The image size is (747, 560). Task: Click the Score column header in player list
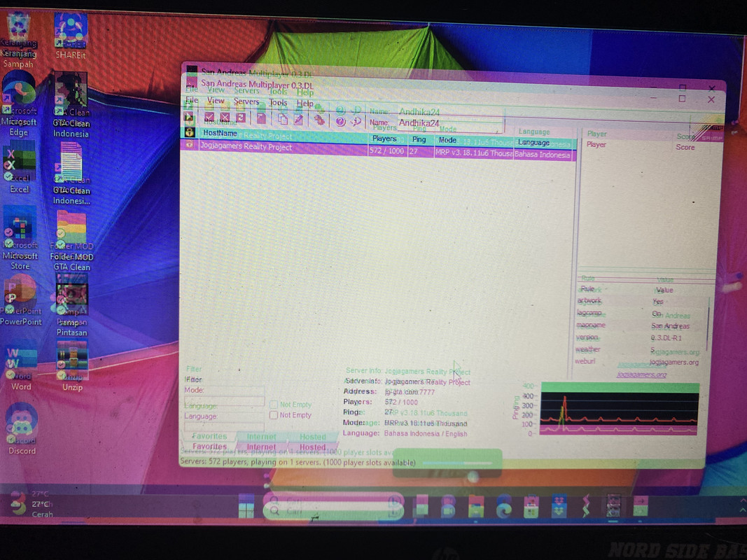point(685,148)
